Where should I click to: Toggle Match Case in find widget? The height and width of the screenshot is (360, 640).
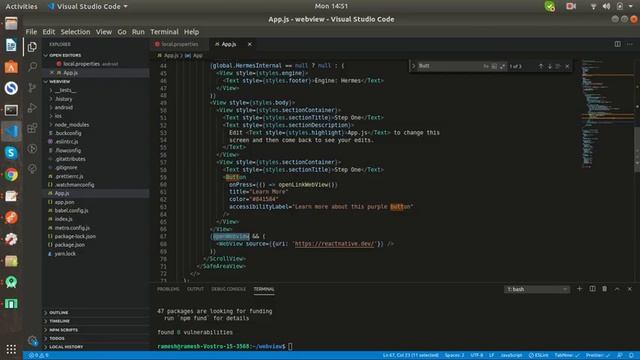(x=486, y=66)
